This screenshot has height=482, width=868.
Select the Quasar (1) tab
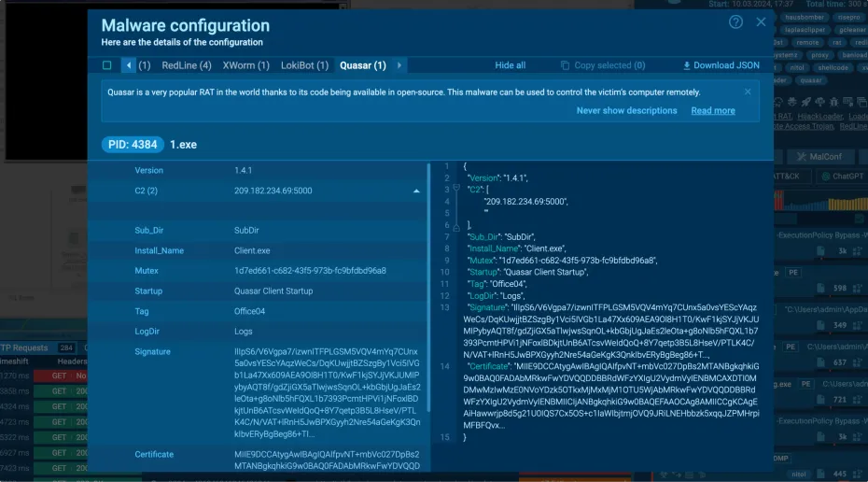coord(362,65)
